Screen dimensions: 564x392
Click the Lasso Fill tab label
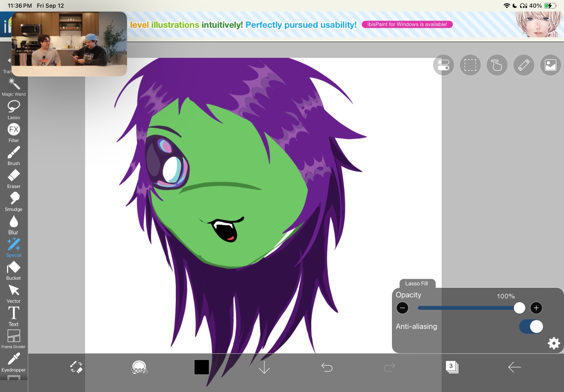416,283
